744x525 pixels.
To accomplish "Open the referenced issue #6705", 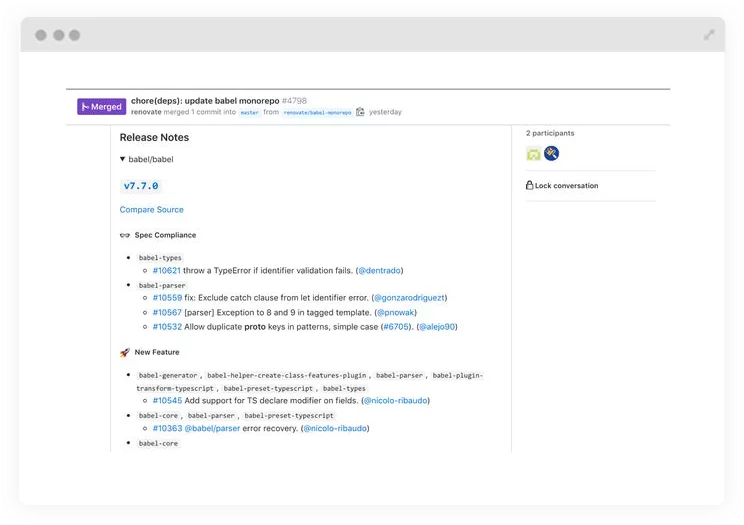I will point(396,327).
